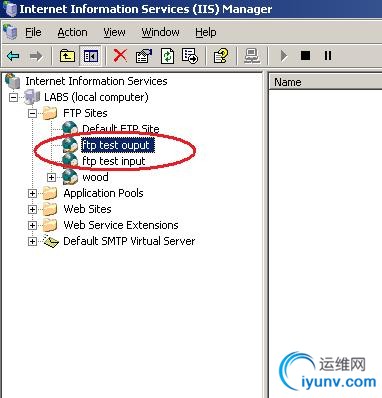Image resolution: width=382 pixels, height=398 pixels.
Task: Click the SMTP Virtual Server envelope icon
Action: tap(51, 241)
